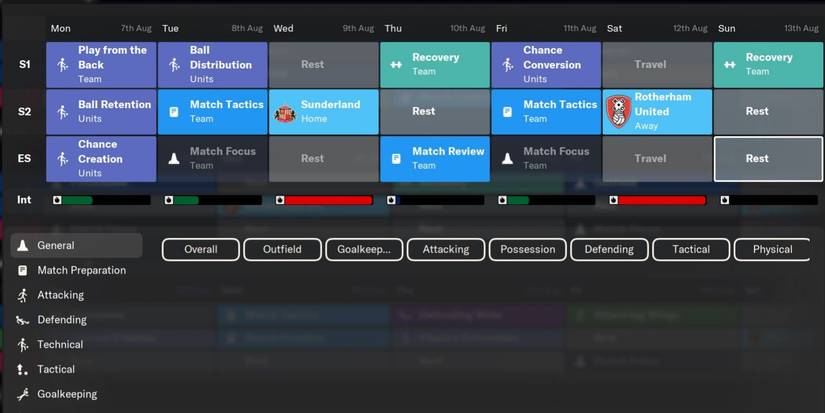Click Wednesday extra session Rest slot
This screenshot has width=825, height=413.
pyautogui.click(x=324, y=159)
